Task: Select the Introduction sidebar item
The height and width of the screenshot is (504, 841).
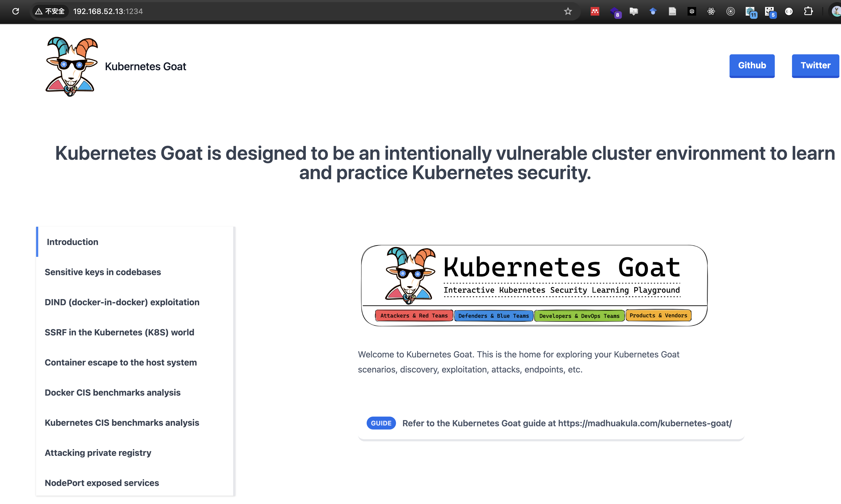Action: 72,242
